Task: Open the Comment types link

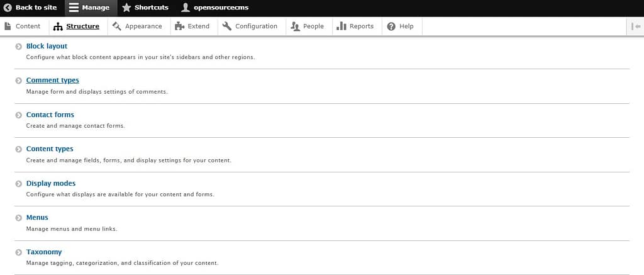Action: click(52, 81)
